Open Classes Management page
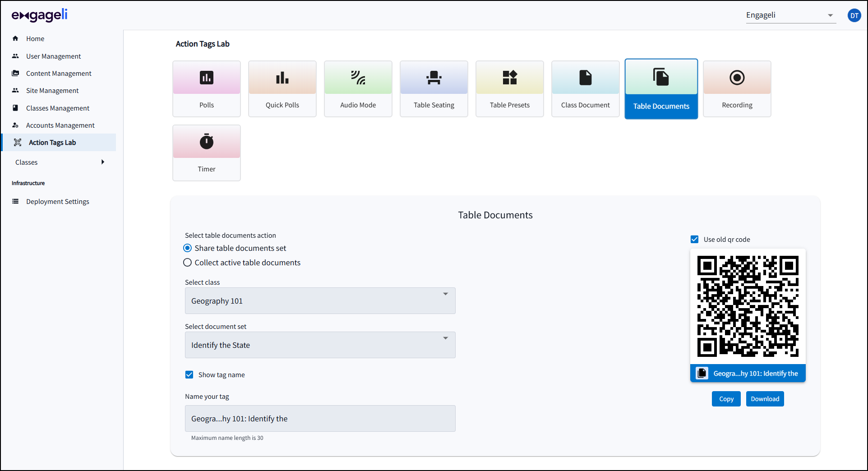The image size is (868, 471). [x=59, y=108]
